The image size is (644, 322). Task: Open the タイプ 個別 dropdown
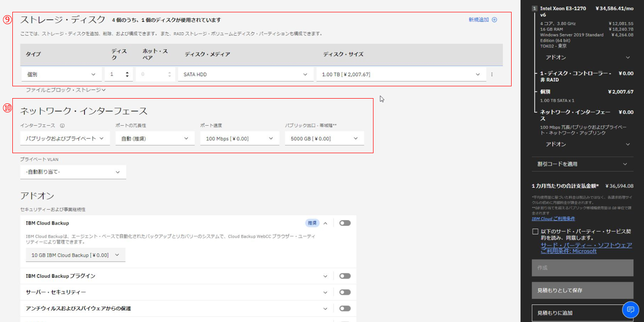tap(61, 74)
